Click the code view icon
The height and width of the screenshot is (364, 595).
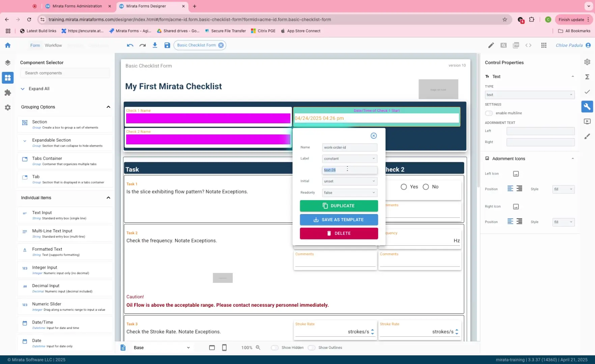[x=529, y=45]
